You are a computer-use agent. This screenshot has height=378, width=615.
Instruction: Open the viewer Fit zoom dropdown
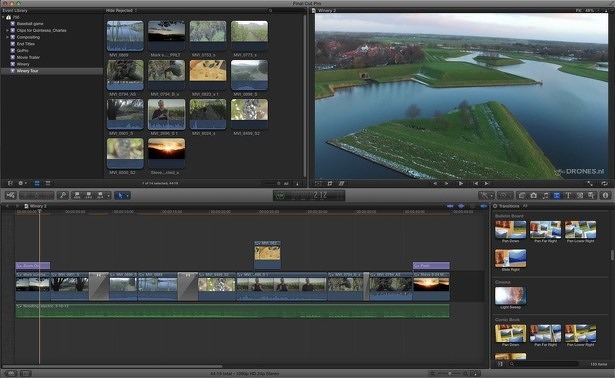point(587,11)
